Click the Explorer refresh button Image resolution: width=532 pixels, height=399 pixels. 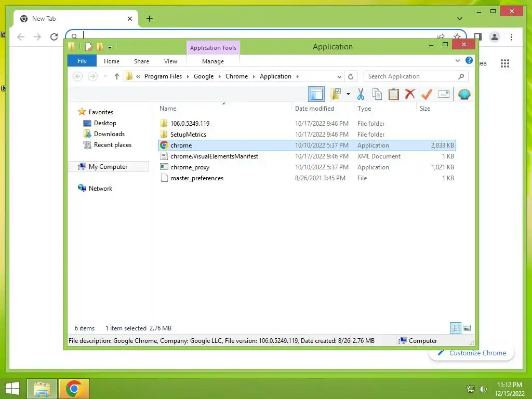pos(351,77)
